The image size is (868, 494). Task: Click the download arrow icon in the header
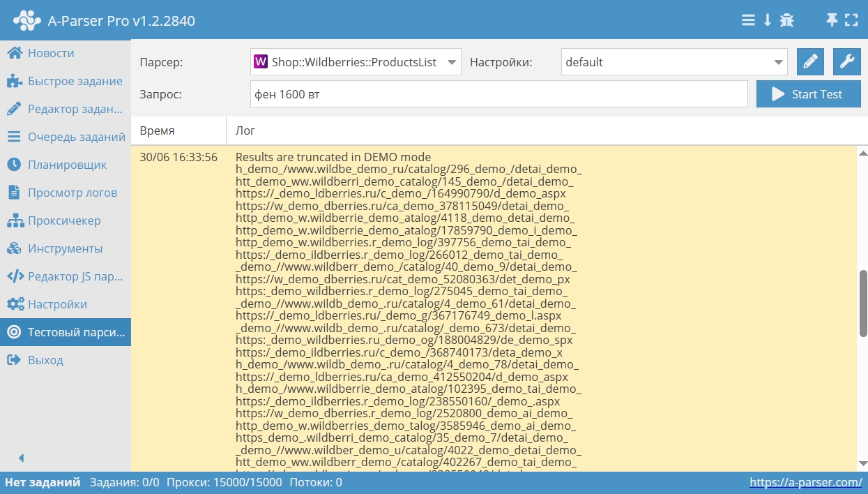pos(767,20)
